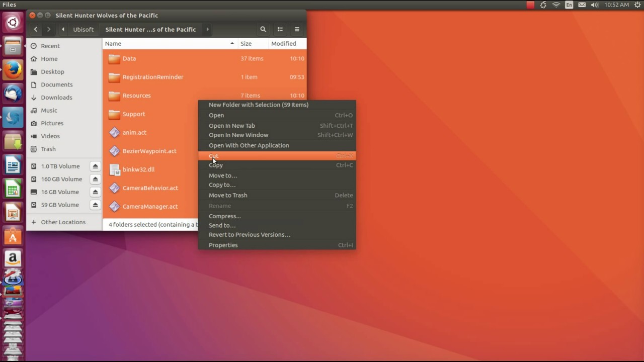Viewport: 644px width, 362px height.
Task: Click the RegistrationReminder folder icon
Action: tap(114, 77)
